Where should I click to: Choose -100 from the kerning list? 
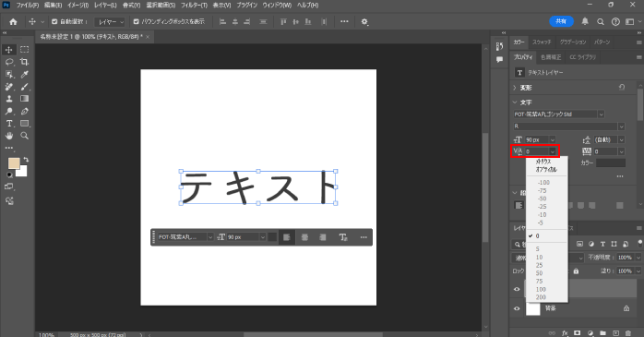click(x=543, y=183)
